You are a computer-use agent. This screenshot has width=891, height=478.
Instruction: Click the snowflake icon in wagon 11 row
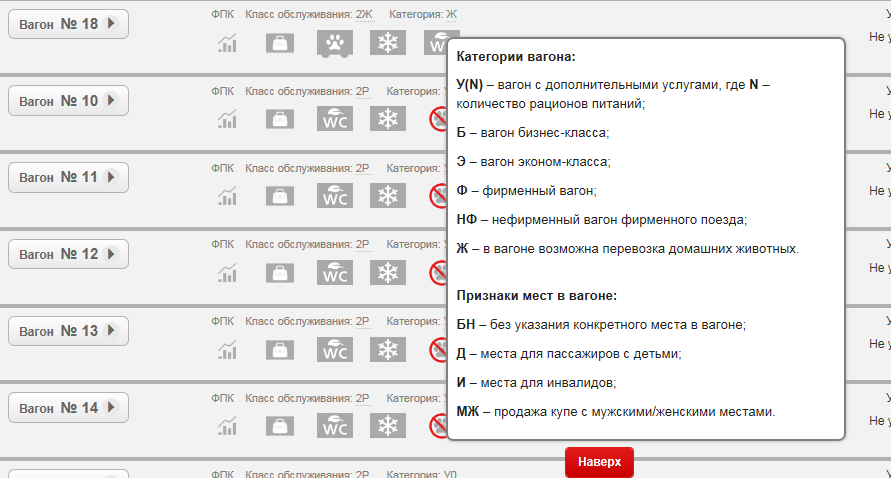(387, 195)
